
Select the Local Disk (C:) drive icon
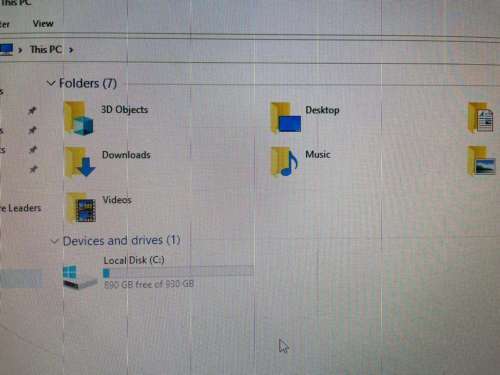79,277
